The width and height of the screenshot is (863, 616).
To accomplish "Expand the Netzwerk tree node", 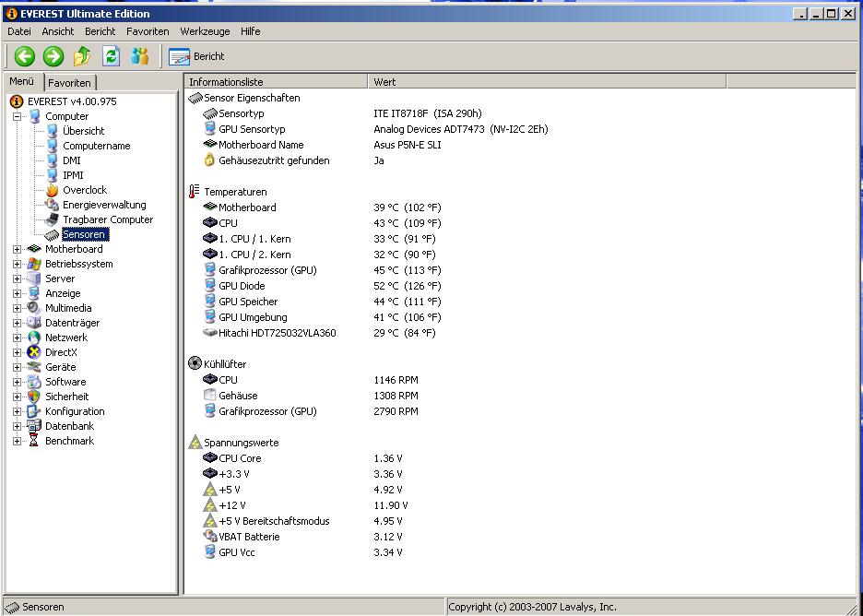I will 18,338.
